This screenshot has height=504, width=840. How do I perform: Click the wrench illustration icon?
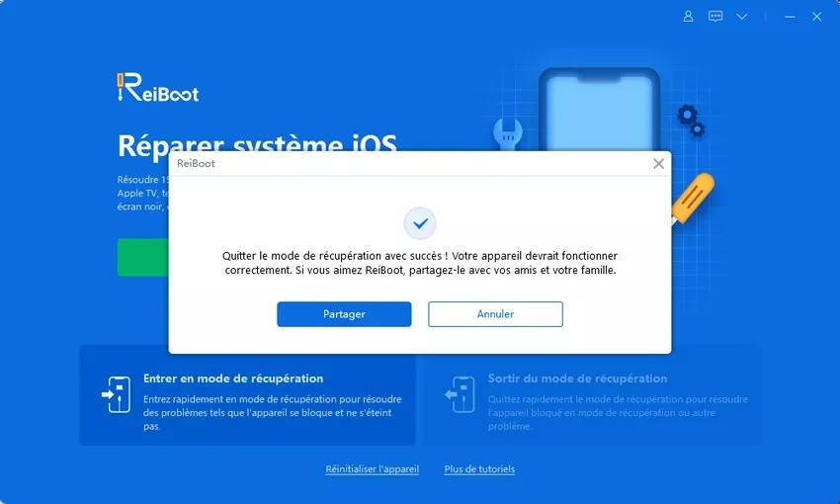(x=507, y=133)
